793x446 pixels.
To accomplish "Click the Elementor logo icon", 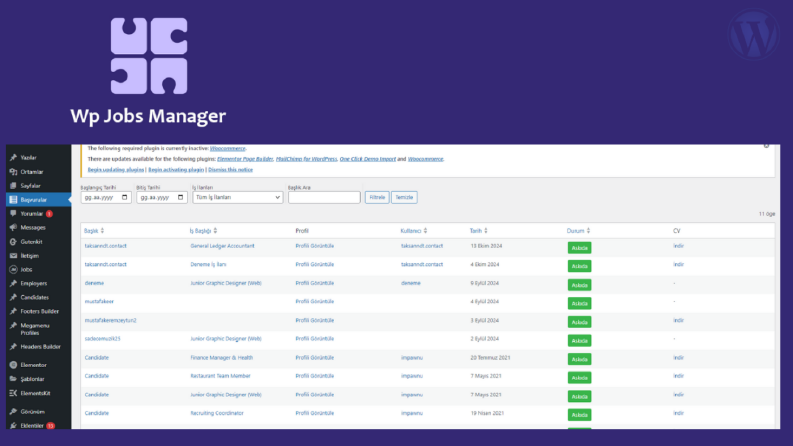I will 13,365.
